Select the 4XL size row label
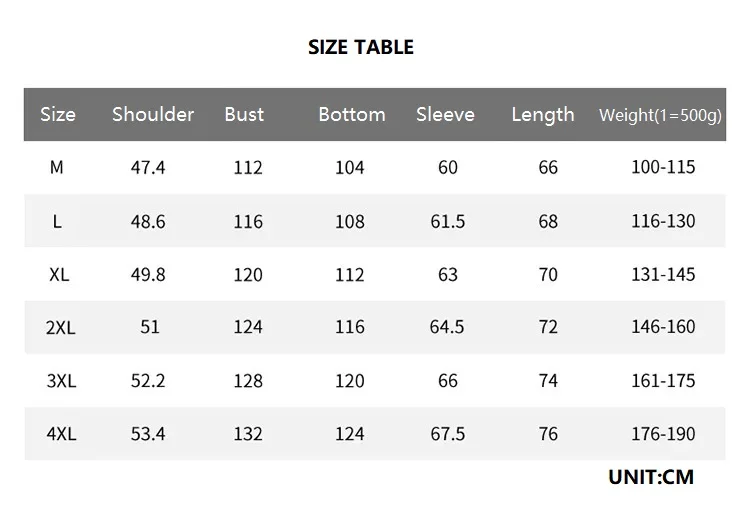Viewport: 750px width, 506px height. point(59,434)
